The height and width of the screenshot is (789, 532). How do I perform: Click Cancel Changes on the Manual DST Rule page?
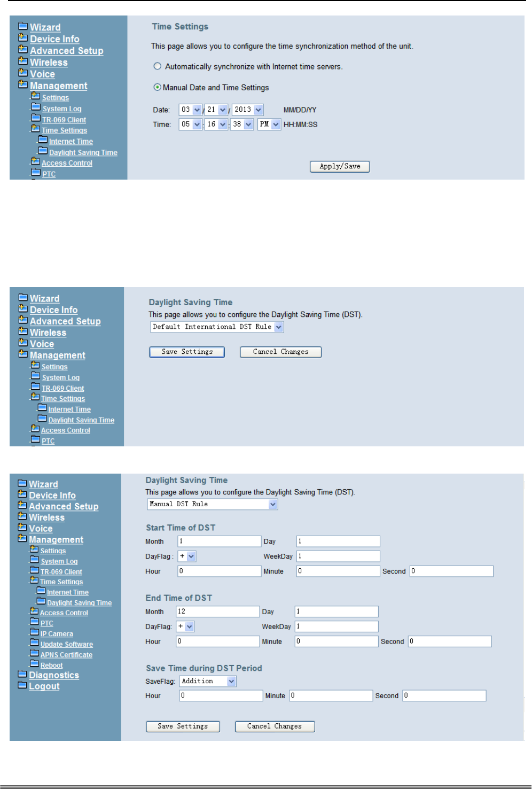coord(275,726)
